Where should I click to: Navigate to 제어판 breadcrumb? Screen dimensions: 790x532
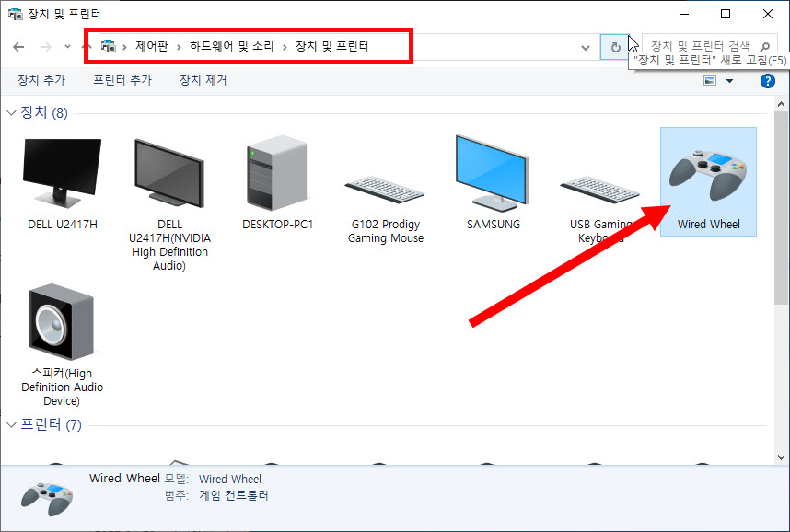[x=152, y=46]
